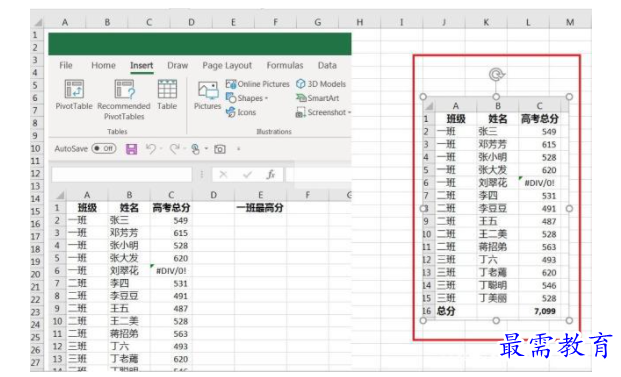Select the Insert tab
Viewport: 621px width, 377px height.
click(141, 65)
